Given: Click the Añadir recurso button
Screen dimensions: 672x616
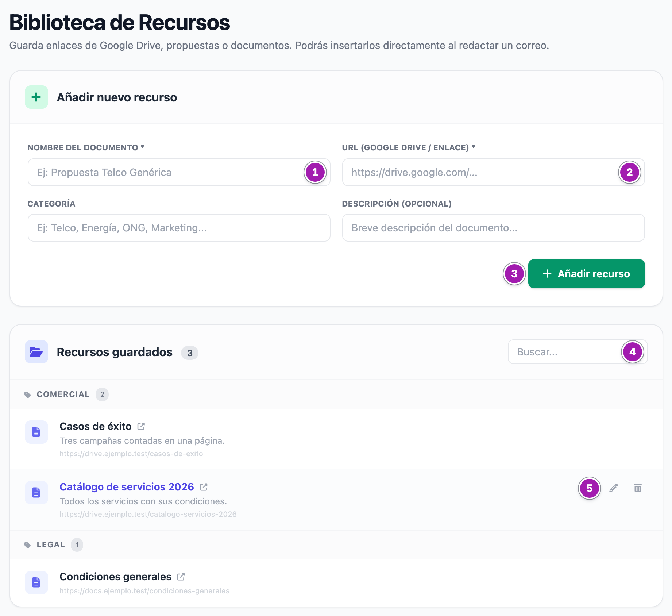Looking at the screenshot, I should tap(587, 274).
